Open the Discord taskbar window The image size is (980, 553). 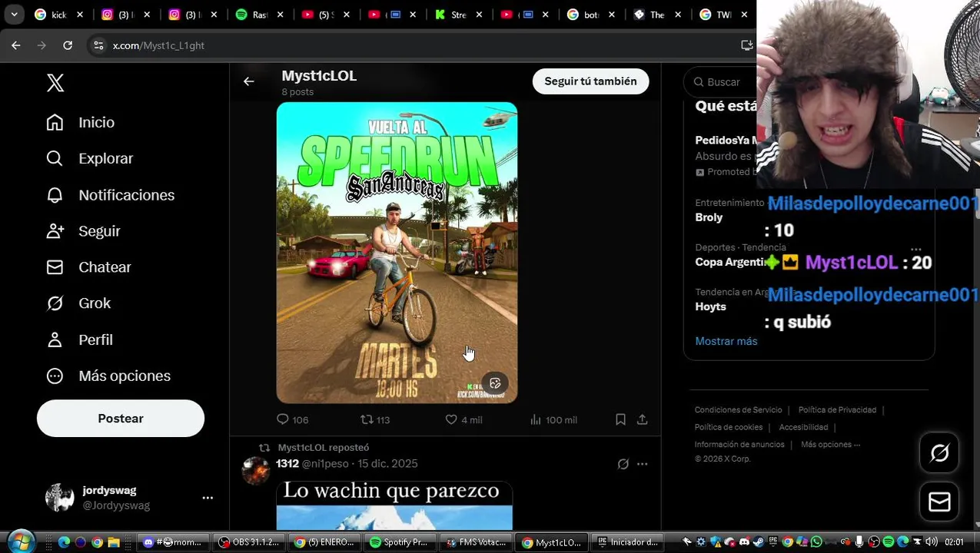pyautogui.click(x=172, y=542)
